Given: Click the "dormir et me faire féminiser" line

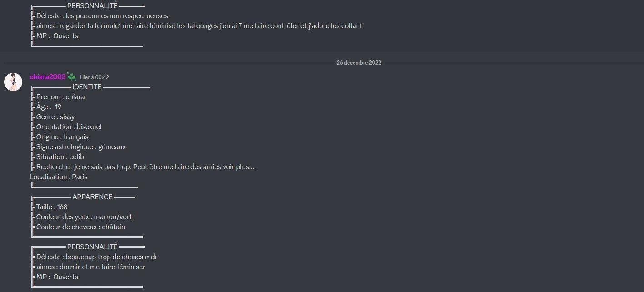Looking at the screenshot, I should (x=90, y=267).
